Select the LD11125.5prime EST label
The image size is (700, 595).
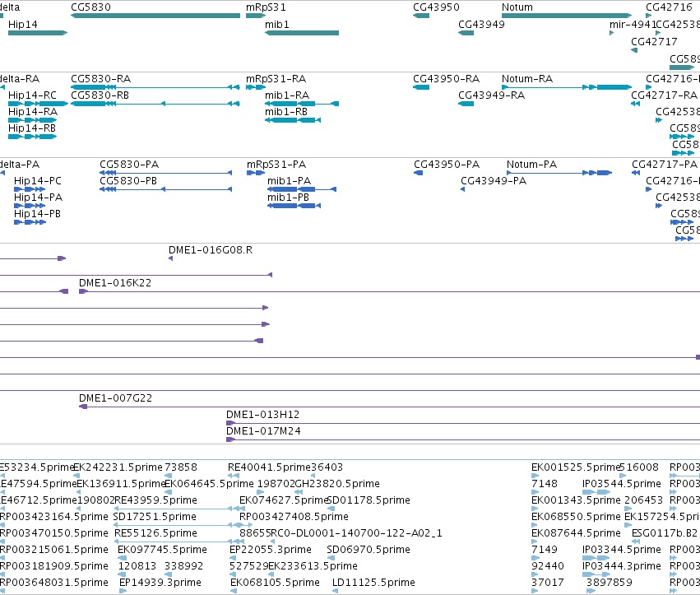click(373, 583)
